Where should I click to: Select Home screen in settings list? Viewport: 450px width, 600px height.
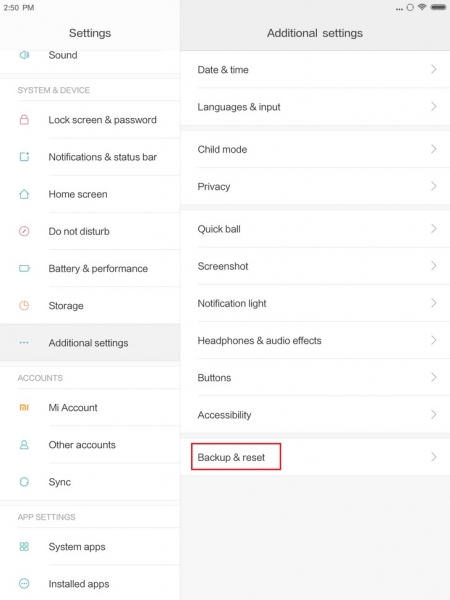90,194
